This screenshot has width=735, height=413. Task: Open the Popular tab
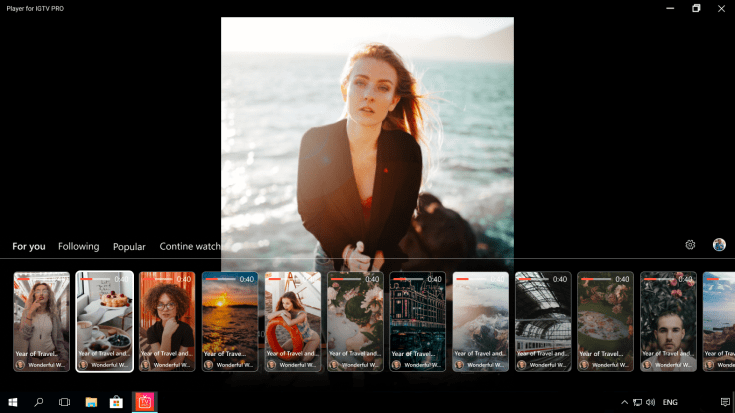(129, 246)
